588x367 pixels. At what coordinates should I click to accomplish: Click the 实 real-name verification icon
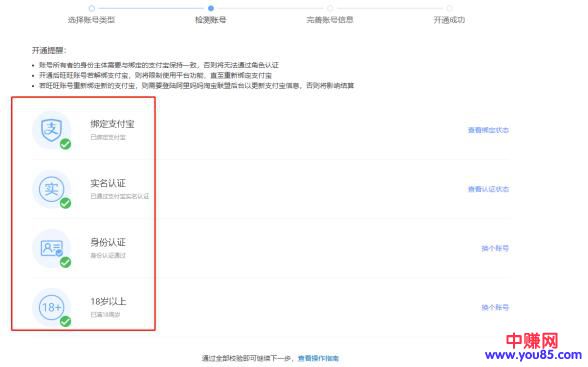51,189
